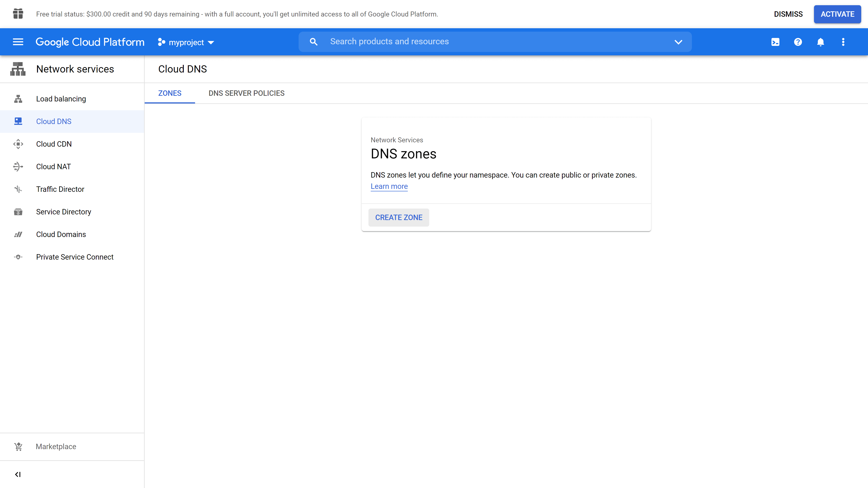Click the gift icon in trial banner

coord(18,14)
